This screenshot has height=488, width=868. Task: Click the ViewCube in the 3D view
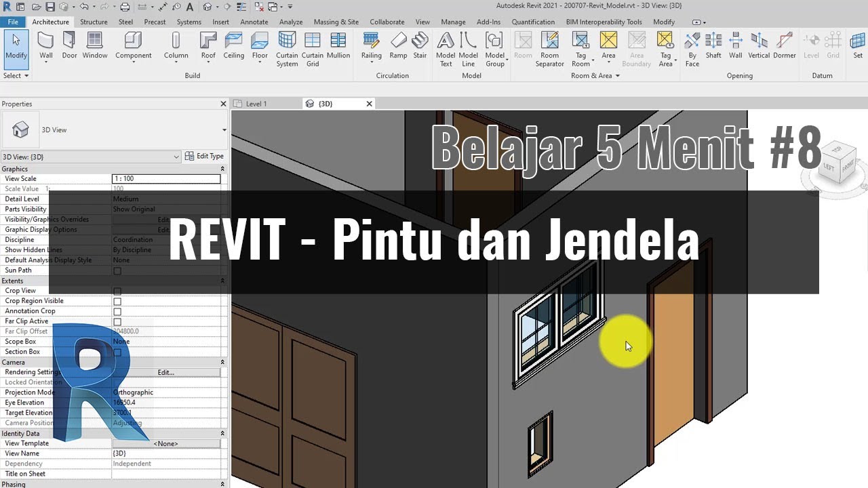point(839,163)
